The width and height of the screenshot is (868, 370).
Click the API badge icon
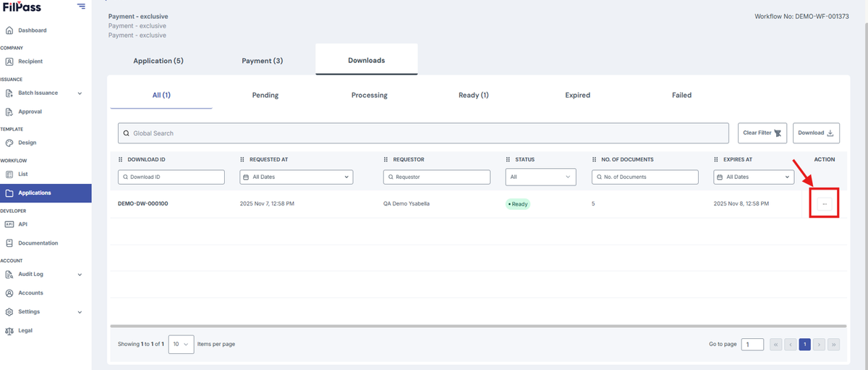coord(9,224)
